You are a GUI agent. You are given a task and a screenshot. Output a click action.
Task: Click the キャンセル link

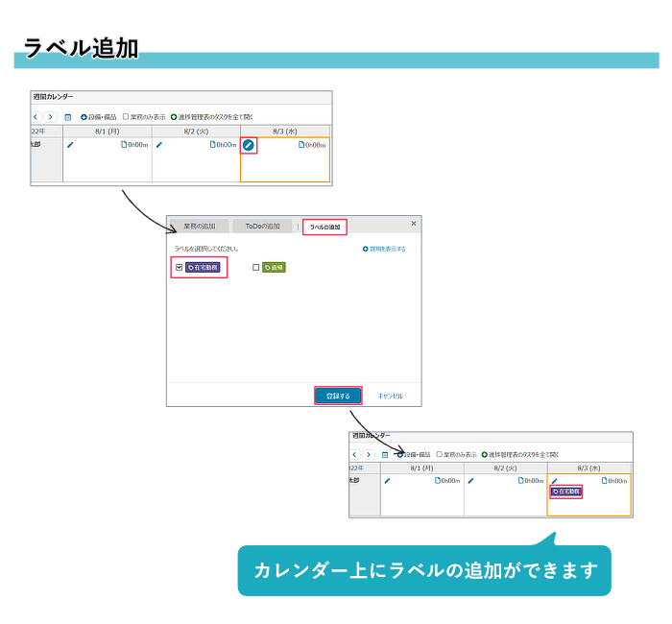[x=390, y=396]
